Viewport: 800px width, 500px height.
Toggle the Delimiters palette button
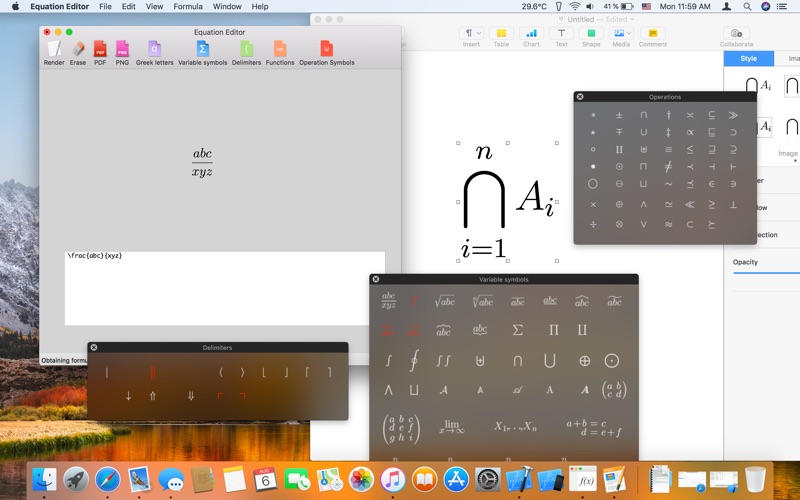246,49
